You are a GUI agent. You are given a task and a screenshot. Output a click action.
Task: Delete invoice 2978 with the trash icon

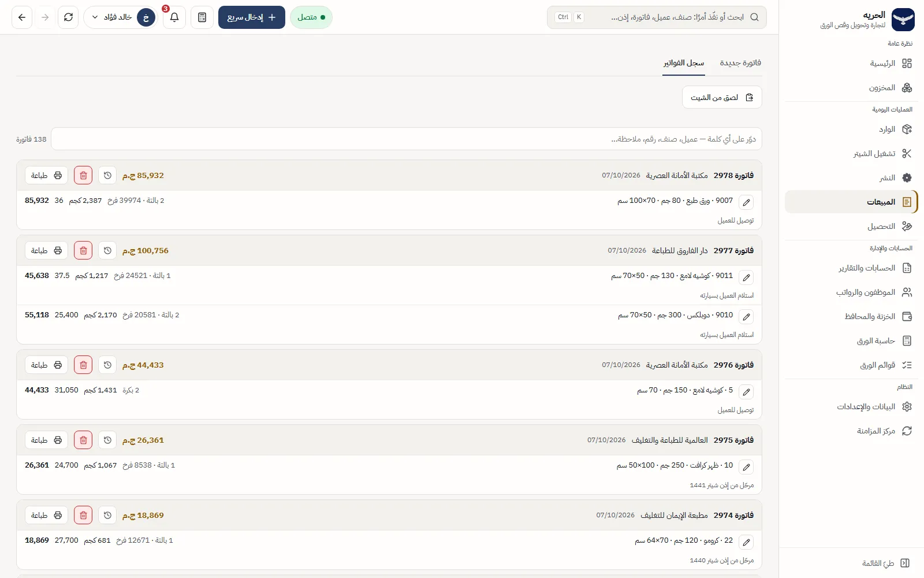point(83,175)
